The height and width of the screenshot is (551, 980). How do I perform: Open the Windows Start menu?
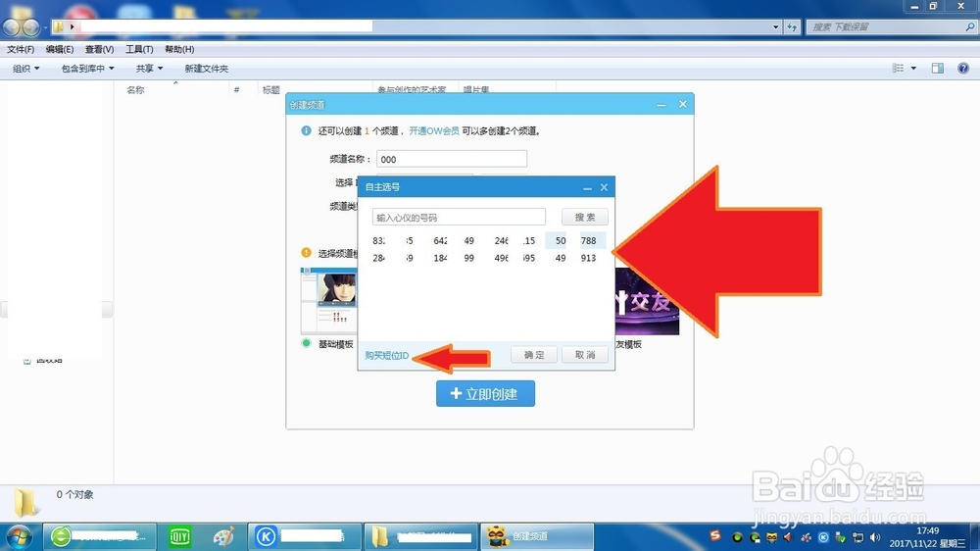19,536
